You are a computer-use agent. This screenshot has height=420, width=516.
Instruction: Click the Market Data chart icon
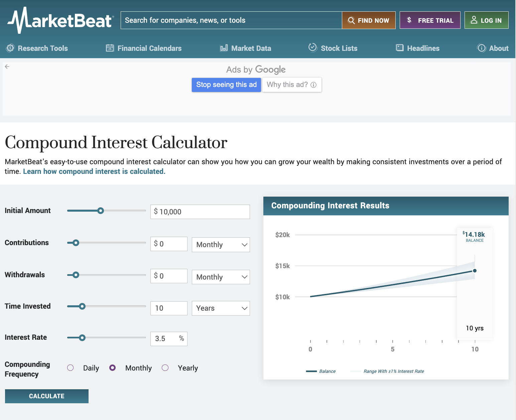tap(224, 48)
